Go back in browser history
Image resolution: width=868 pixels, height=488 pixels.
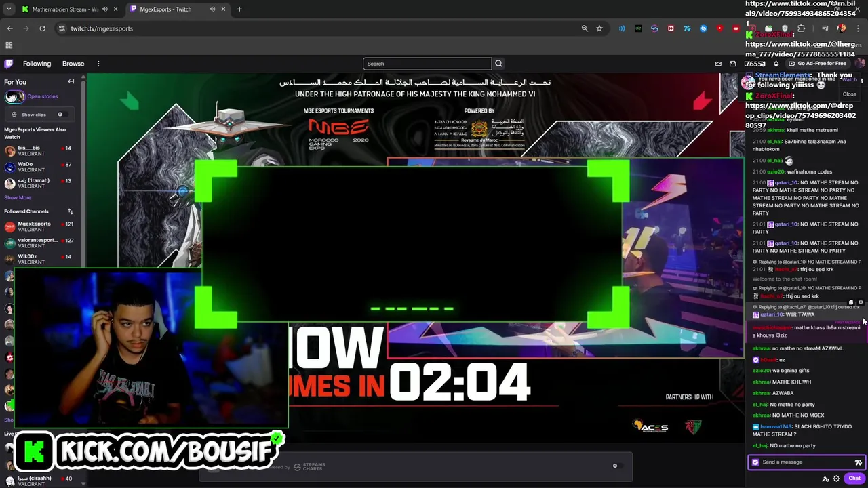pyautogui.click(x=9, y=28)
